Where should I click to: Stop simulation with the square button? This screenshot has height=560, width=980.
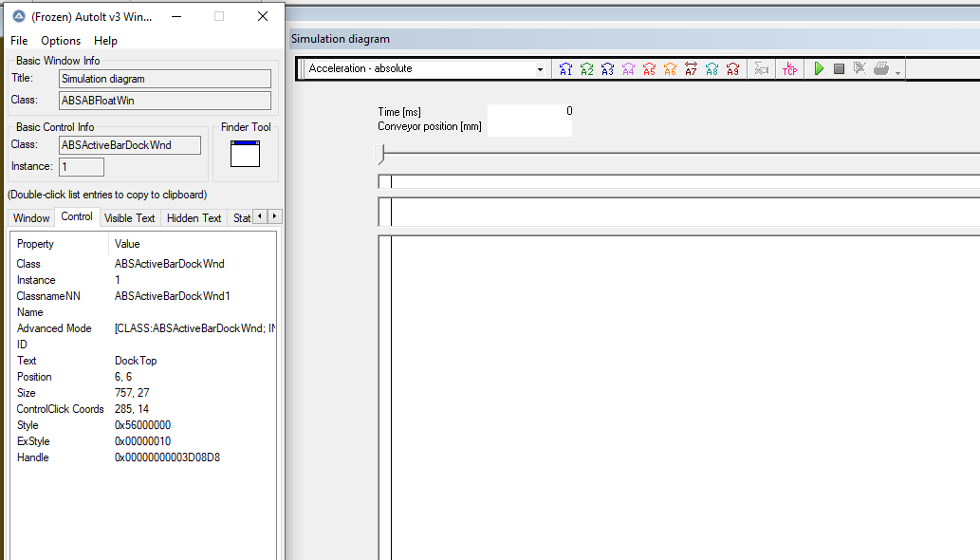pyautogui.click(x=840, y=68)
